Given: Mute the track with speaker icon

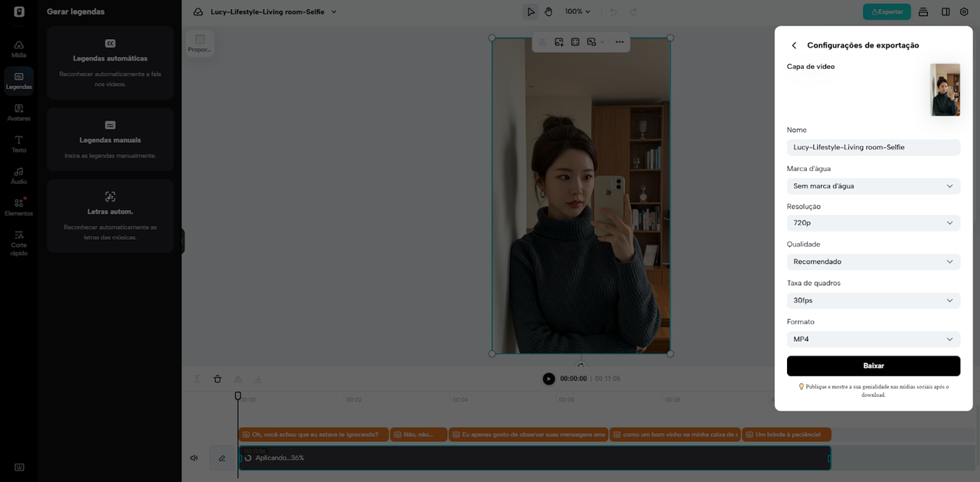Looking at the screenshot, I should 194,458.
